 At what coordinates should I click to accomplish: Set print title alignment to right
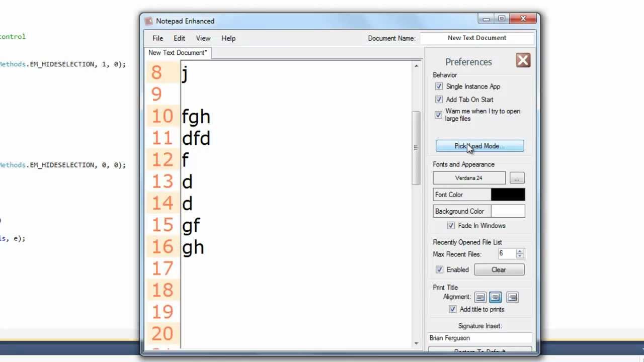pos(512,297)
